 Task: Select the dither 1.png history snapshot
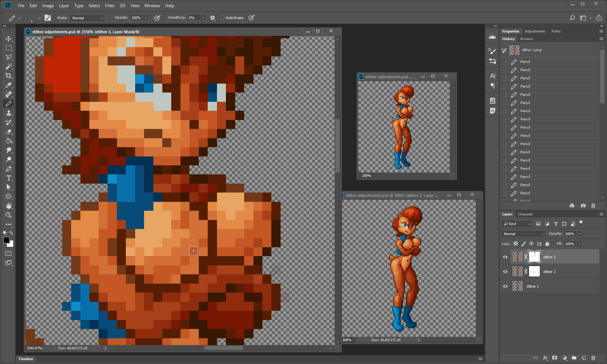tap(531, 50)
